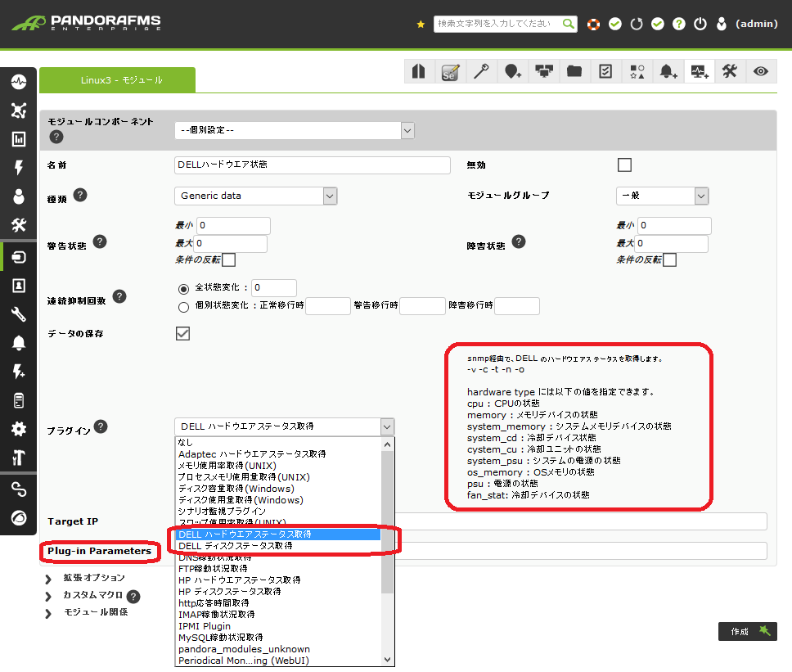
Task: Choose DELL ハードウエアステータス取得 from list
Action: click(278, 534)
